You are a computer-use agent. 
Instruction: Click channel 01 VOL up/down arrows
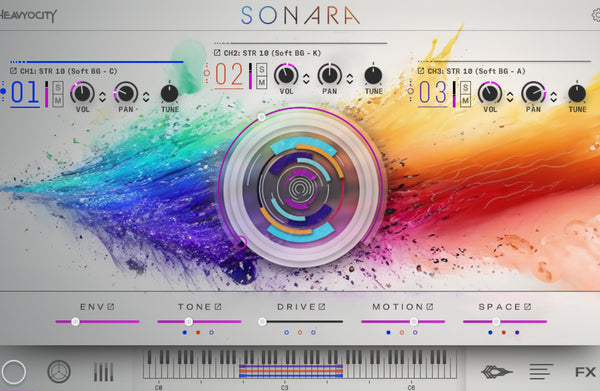tap(102, 97)
